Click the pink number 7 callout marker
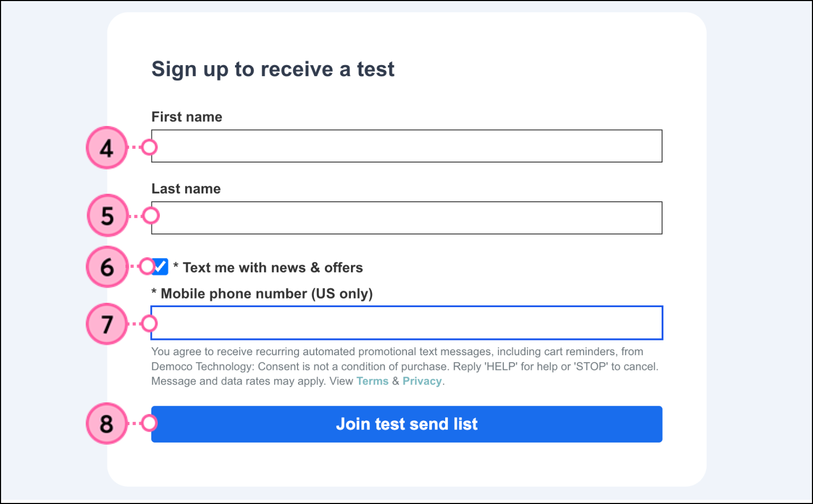This screenshot has height=504, width=813. pyautogui.click(x=107, y=324)
